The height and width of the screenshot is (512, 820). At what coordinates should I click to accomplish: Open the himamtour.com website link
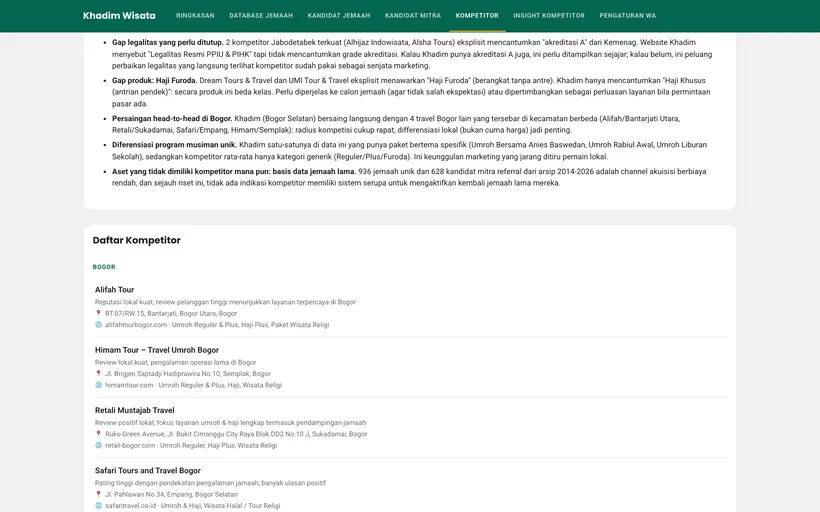tap(129, 385)
